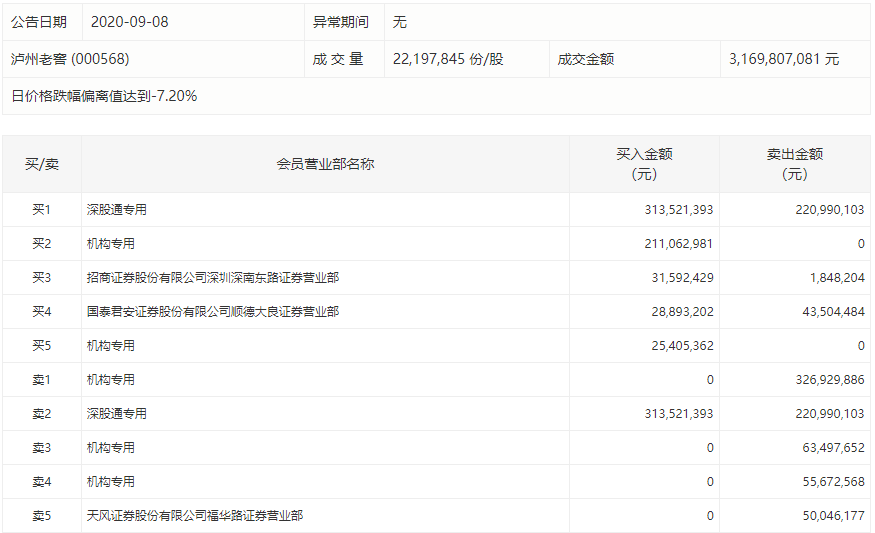Click the 买/卖 column header
The height and width of the screenshot is (533, 875).
pyautogui.click(x=42, y=164)
